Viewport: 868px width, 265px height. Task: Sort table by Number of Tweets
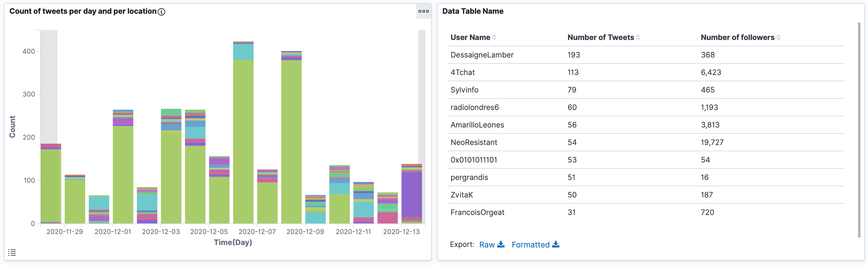coord(638,37)
